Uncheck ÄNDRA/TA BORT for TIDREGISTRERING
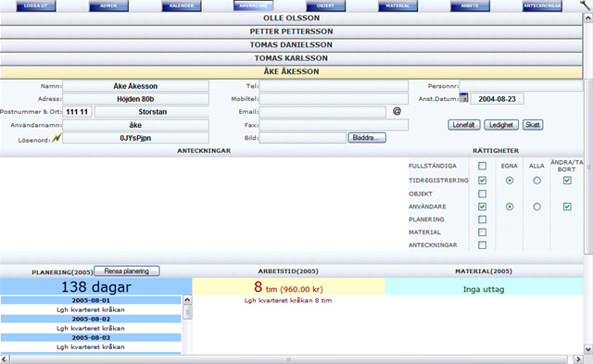The width and height of the screenshot is (593, 364). (567, 181)
